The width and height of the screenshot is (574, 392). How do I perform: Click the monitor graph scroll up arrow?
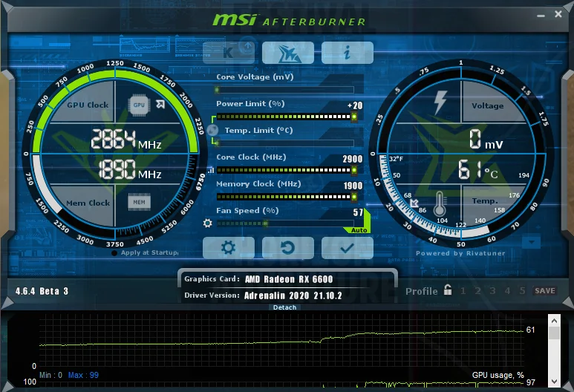pos(554,321)
